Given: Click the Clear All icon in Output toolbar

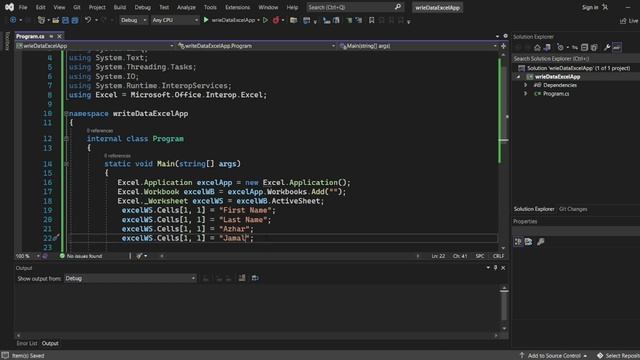Looking at the screenshot, I should (x=242, y=278).
